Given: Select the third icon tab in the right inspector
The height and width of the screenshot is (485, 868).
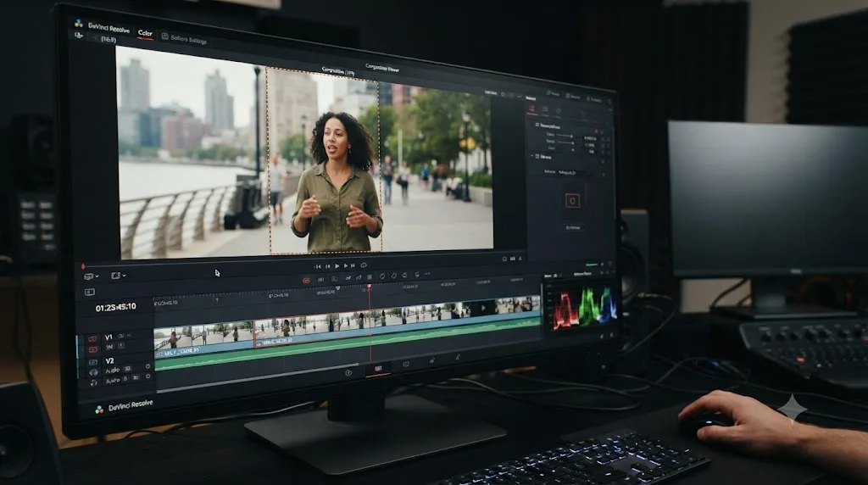Looking at the screenshot, I should click(558, 111).
